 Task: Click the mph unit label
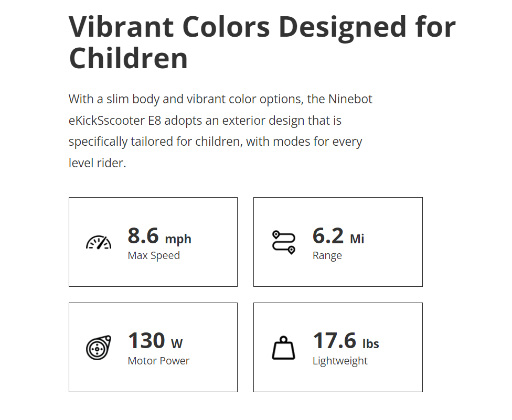[x=178, y=240]
